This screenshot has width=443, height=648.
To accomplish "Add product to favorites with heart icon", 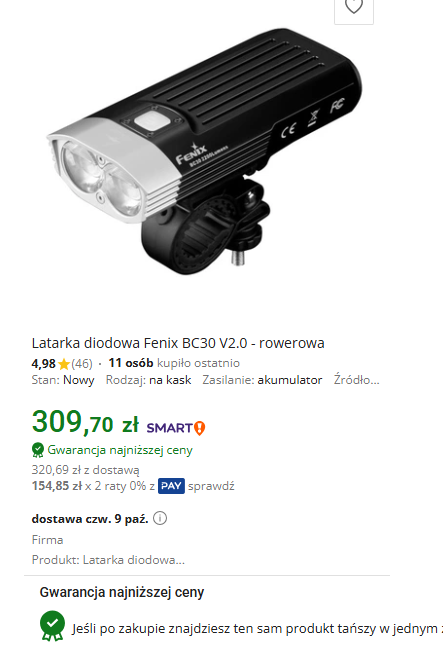I will coord(354,7).
